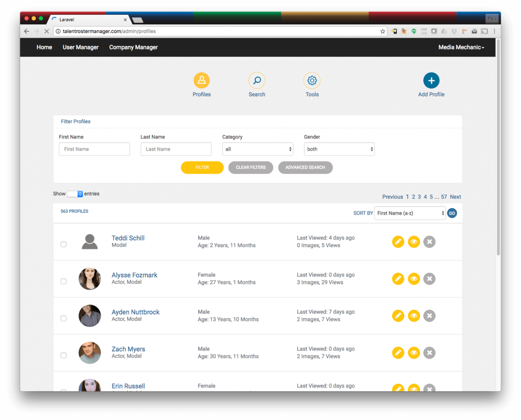This screenshot has height=420, width=521.
Task: Click the Search magnifier icon
Action: 257,80
